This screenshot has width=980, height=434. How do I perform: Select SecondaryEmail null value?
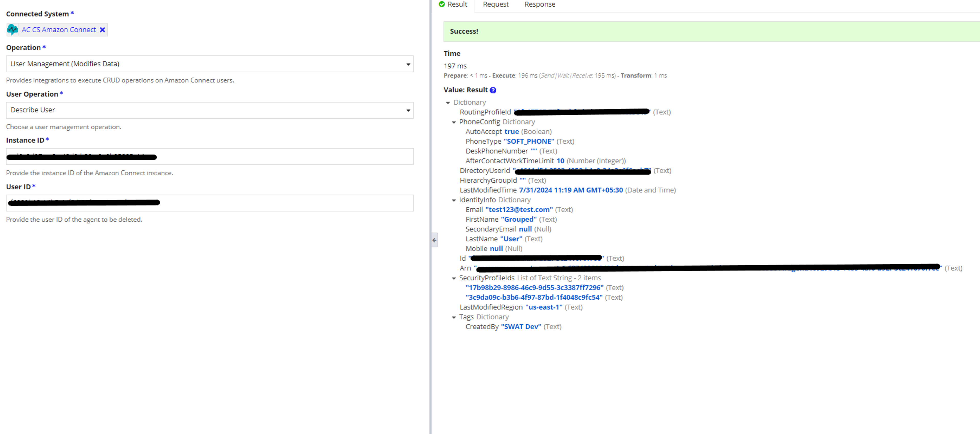(x=525, y=229)
